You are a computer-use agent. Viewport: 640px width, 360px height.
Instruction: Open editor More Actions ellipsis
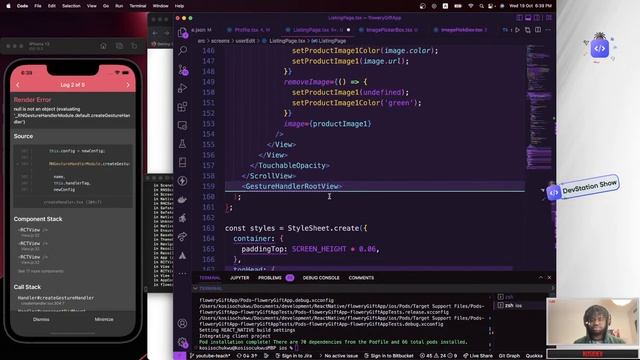pyautogui.click(x=548, y=30)
